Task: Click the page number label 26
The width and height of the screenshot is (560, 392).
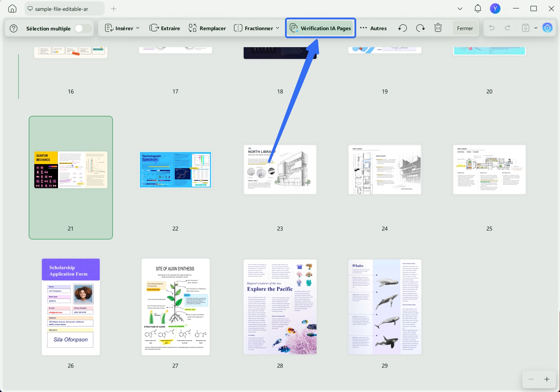Action: tap(71, 366)
